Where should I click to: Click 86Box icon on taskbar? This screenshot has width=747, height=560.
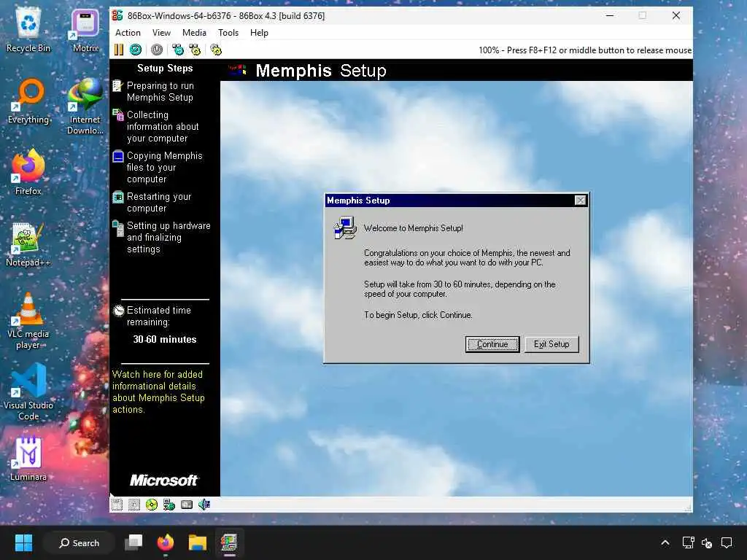[229, 542]
